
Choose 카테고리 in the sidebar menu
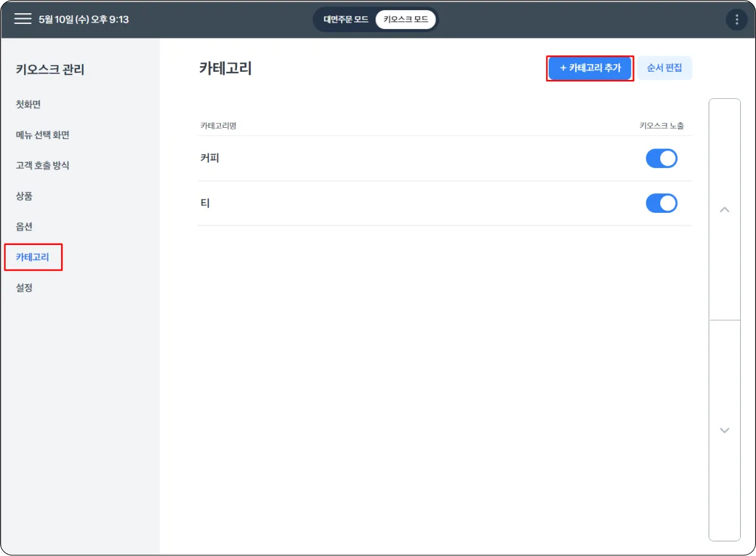(33, 257)
